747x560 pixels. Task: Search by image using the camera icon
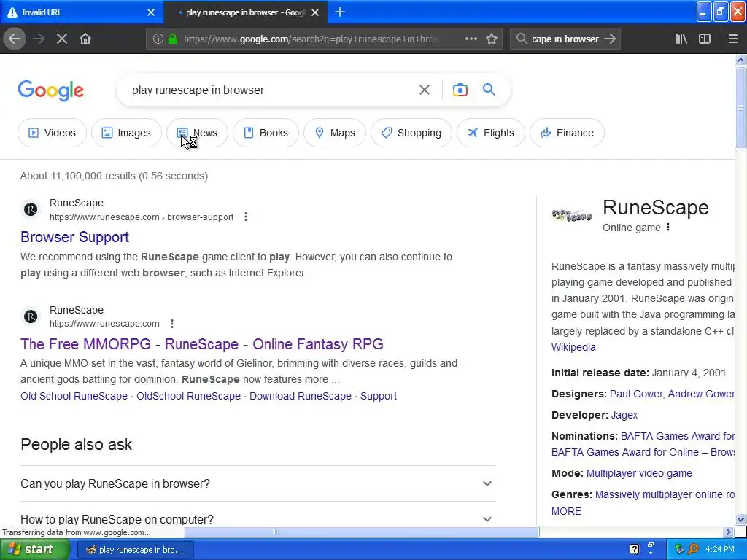460,90
